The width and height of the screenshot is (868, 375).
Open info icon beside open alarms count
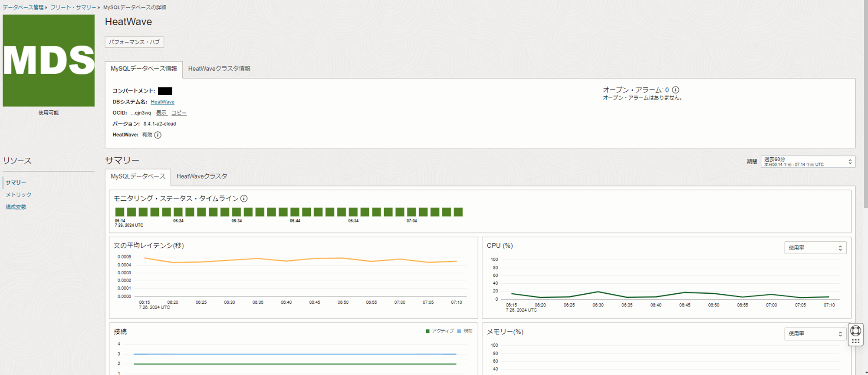point(675,90)
